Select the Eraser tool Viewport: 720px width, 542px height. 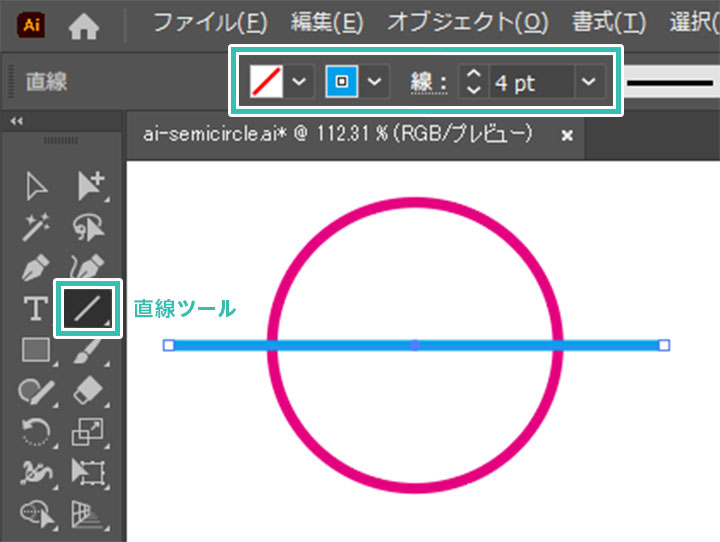click(88, 390)
